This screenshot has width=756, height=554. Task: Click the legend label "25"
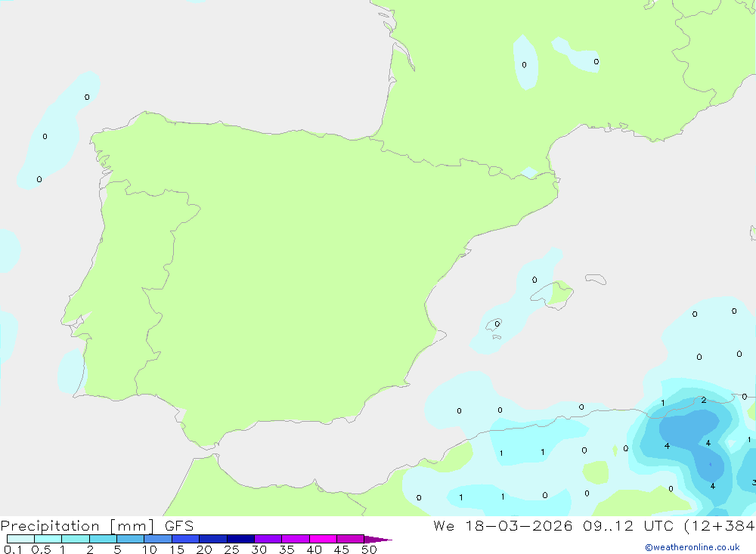[232, 549]
